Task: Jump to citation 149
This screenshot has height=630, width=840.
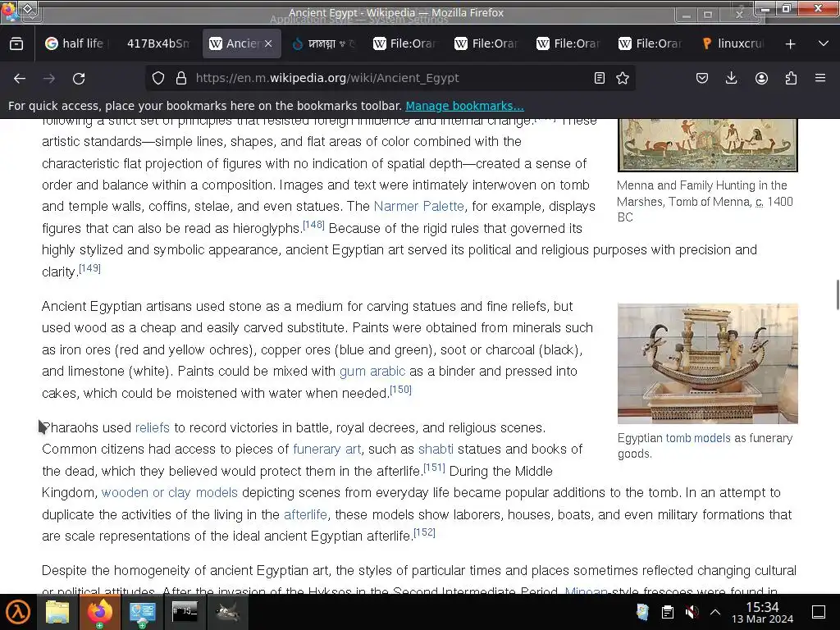Action: coord(89,268)
